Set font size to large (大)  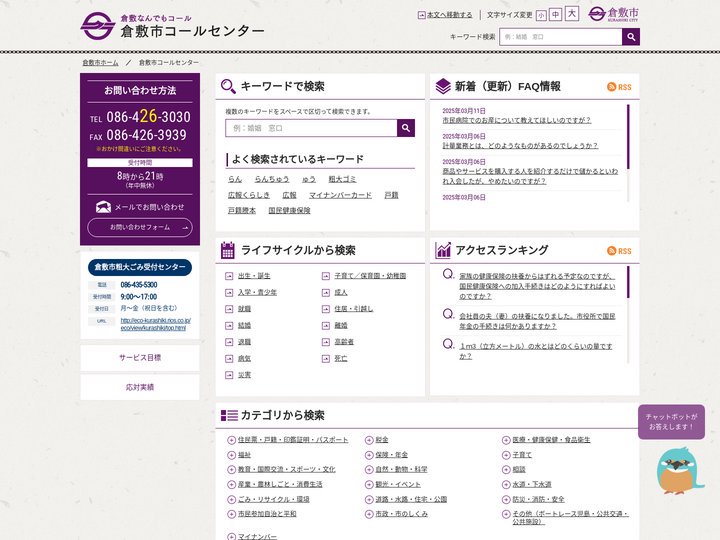coord(572,13)
